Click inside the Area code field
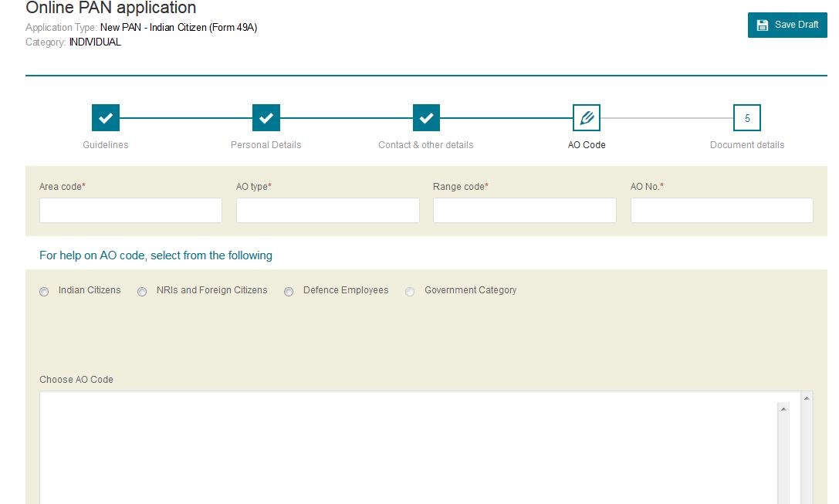This screenshot has height=504, width=839. coord(130,211)
